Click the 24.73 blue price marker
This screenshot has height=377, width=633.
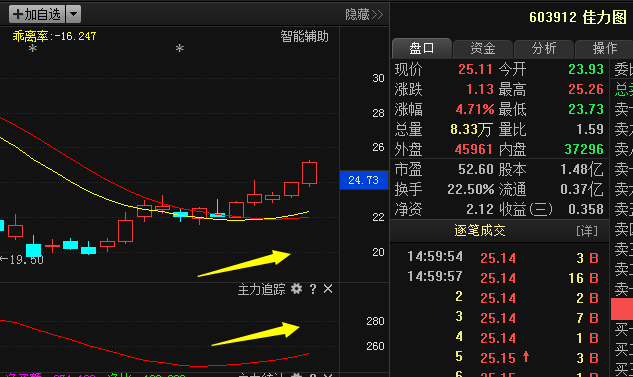(x=364, y=180)
